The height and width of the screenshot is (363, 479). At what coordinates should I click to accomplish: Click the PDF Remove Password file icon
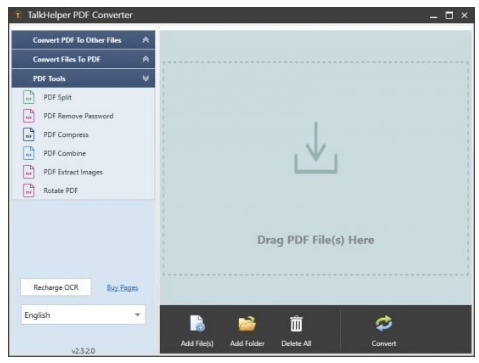click(29, 116)
